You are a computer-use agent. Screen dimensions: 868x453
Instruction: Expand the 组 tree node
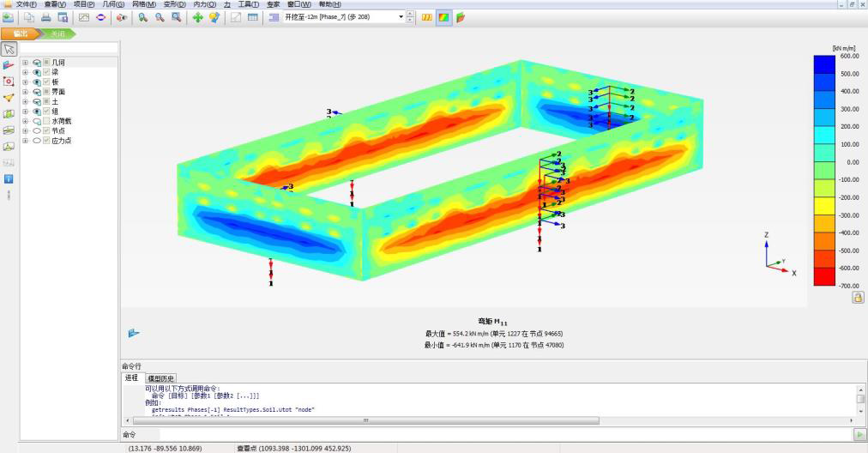tap(25, 112)
